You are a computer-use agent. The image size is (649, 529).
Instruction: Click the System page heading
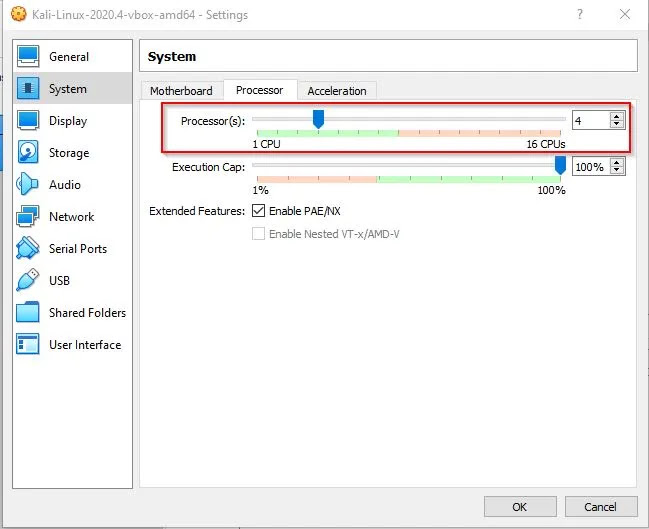coord(172,57)
